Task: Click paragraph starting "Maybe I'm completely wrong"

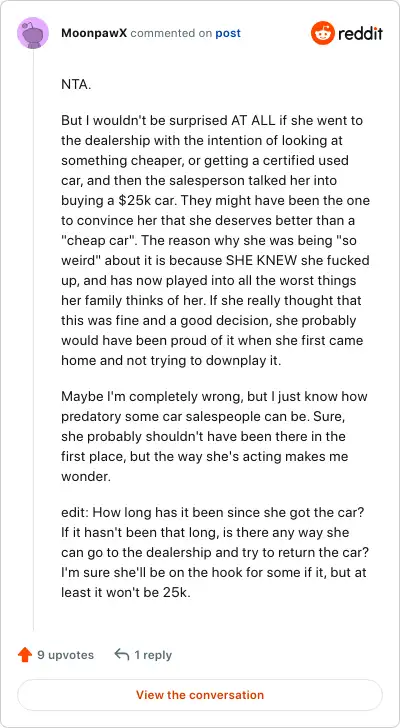Action: (x=214, y=437)
